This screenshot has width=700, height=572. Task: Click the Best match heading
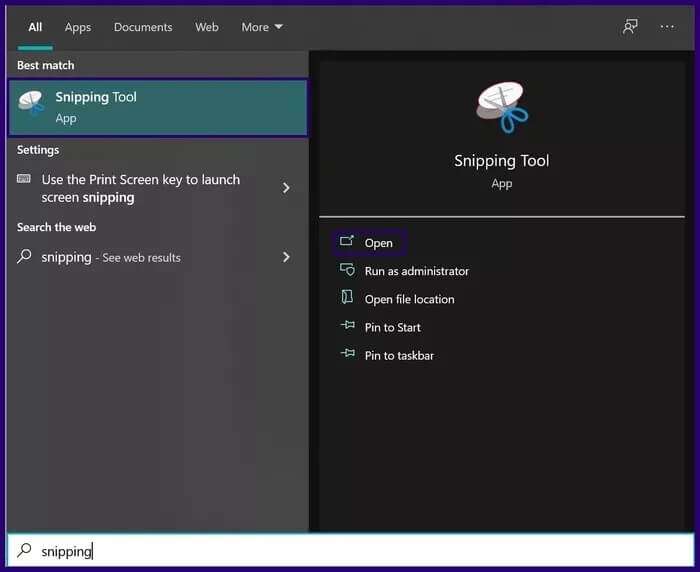[x=46, y=65]
